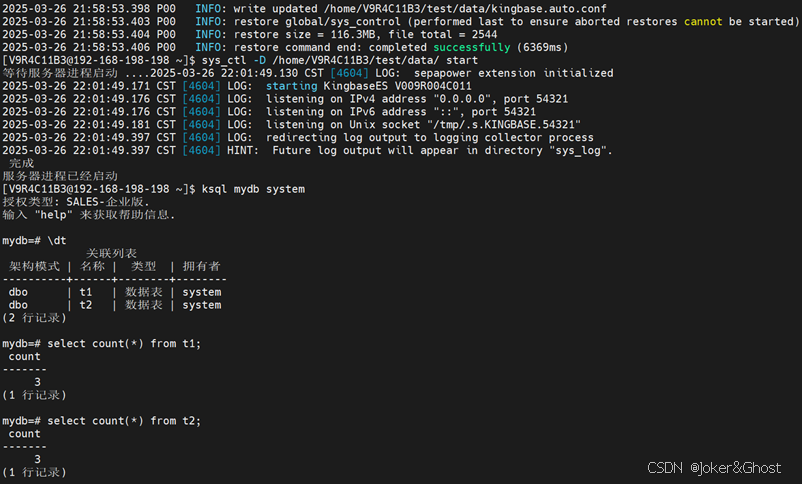
Task: Click the '\dt' command
Action: (x=57, y=240)
